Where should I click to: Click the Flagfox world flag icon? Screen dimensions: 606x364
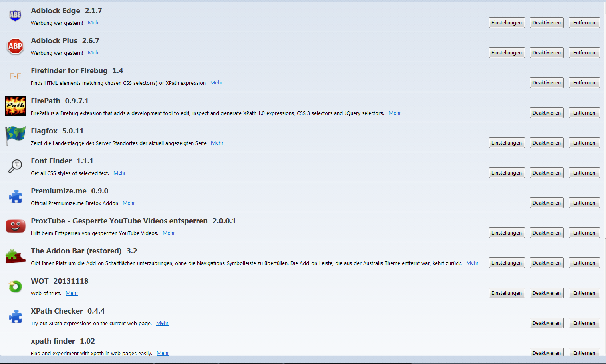coord(15,136)
